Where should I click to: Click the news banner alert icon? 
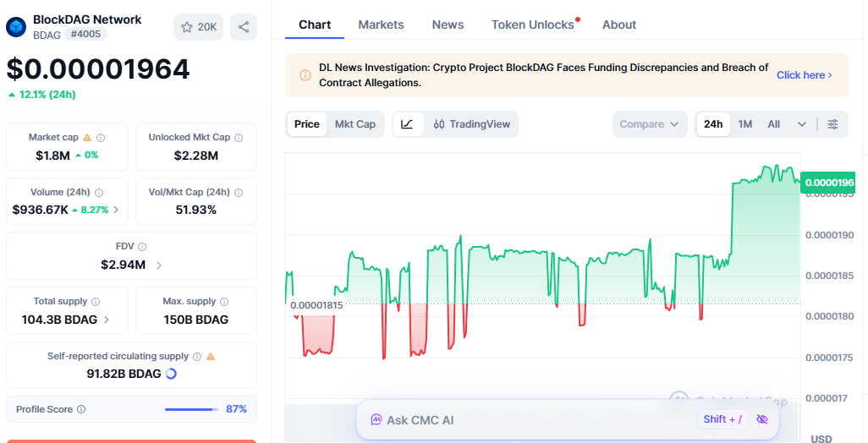coord(305,75)
